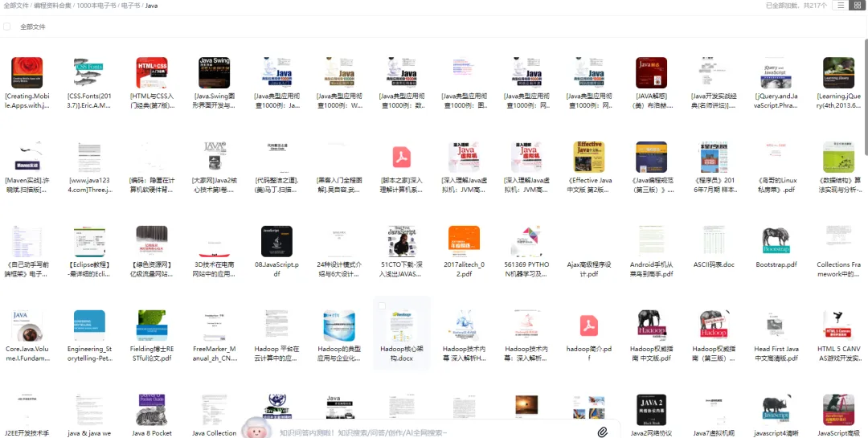868x438 pixels.
Task: Open Hadoop权威指南 中文版.pdf thumbnail
Action: pyautogui.click(x=651, y=325)
